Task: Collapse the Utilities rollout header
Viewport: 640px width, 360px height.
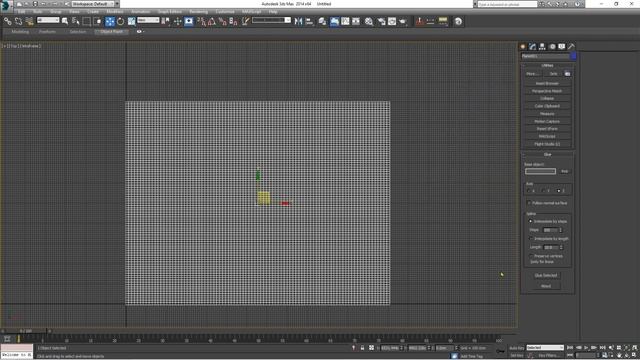Action: point(547,65)
